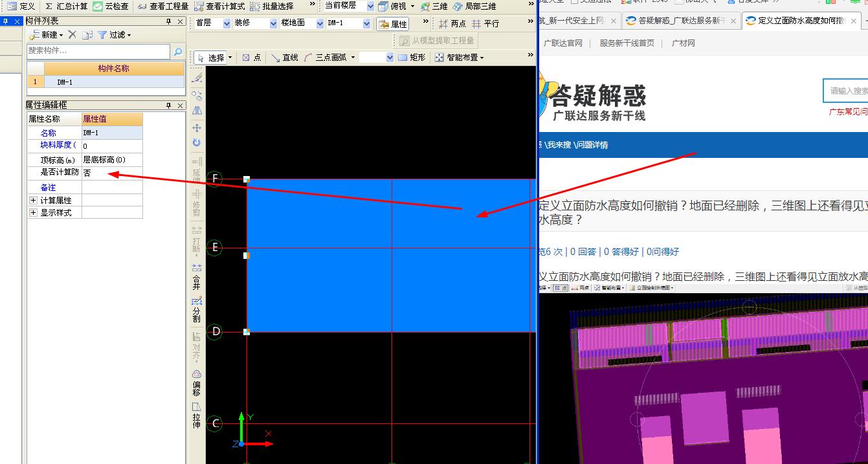Image resolution: width=868 pixels, height=464 pixels.
Task: Open the 服务新干线首页 link in browser
Action: click(x=627, y=43)
